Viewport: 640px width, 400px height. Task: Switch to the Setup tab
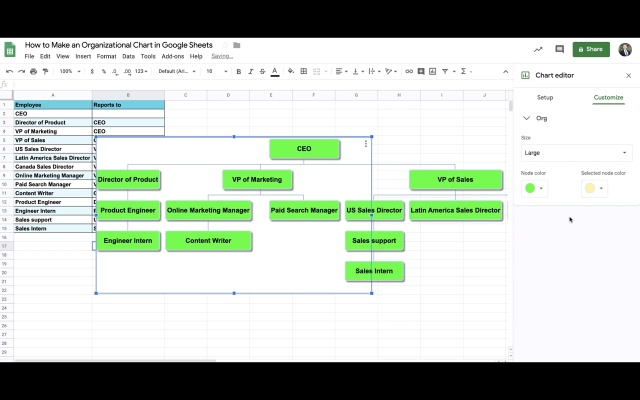click(545, 98)
